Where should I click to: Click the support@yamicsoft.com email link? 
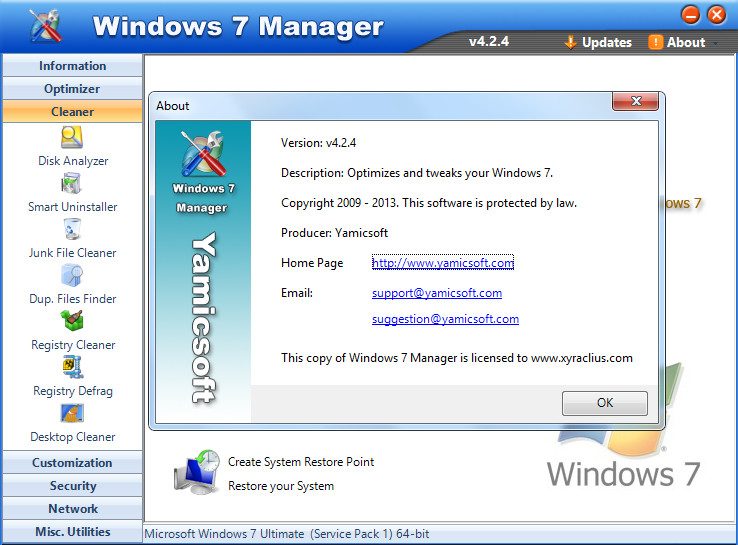pyautogui.click(x=437, y=293)
